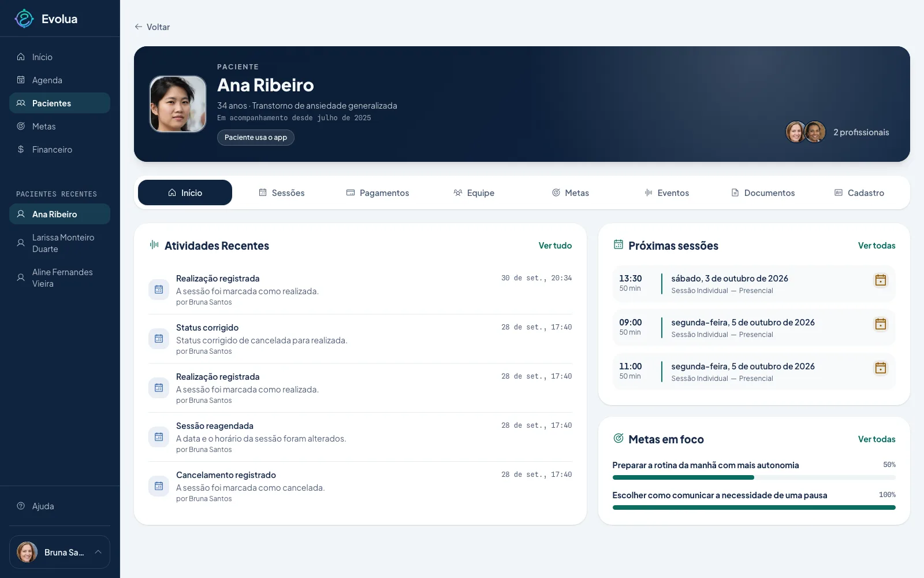Screen dimensions: 924x578
Task: Click 'Ver tudo' in Atividades Recentes
Action: point(555,246)
